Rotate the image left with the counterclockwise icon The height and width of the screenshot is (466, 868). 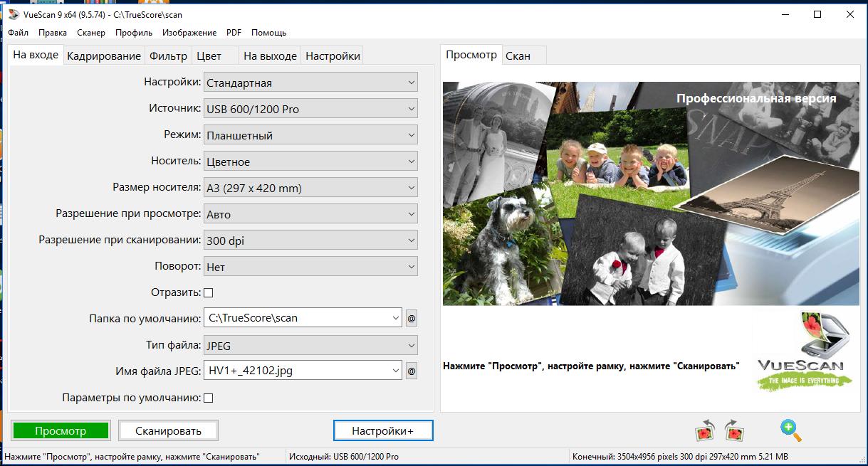tap(706, 430)
